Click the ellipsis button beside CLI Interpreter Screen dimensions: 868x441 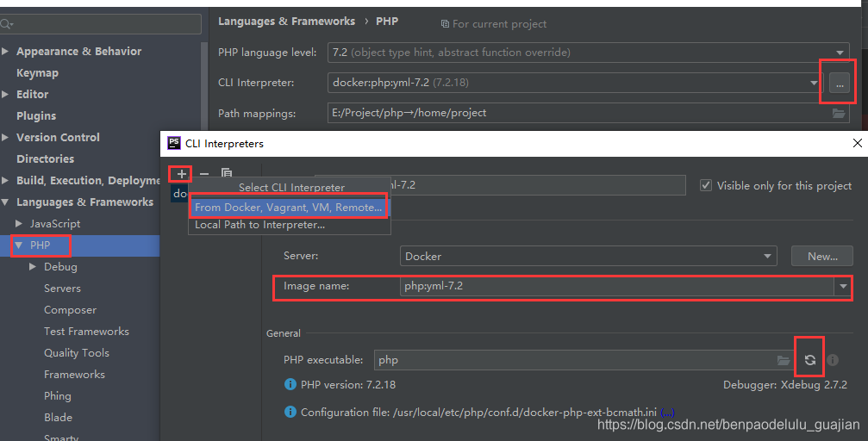(x=840, y=83)
